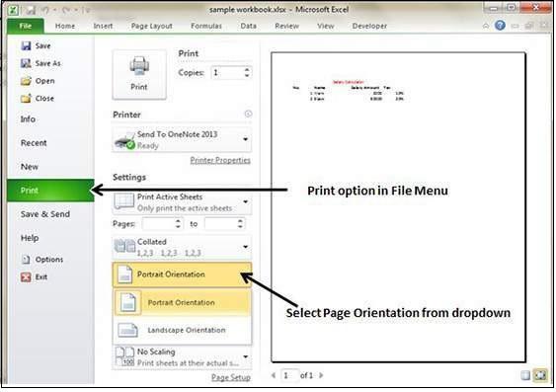This screenshot has height=392, width=556.
Task: Increase Copies with the stepper arrows
Action: [247, 72]
